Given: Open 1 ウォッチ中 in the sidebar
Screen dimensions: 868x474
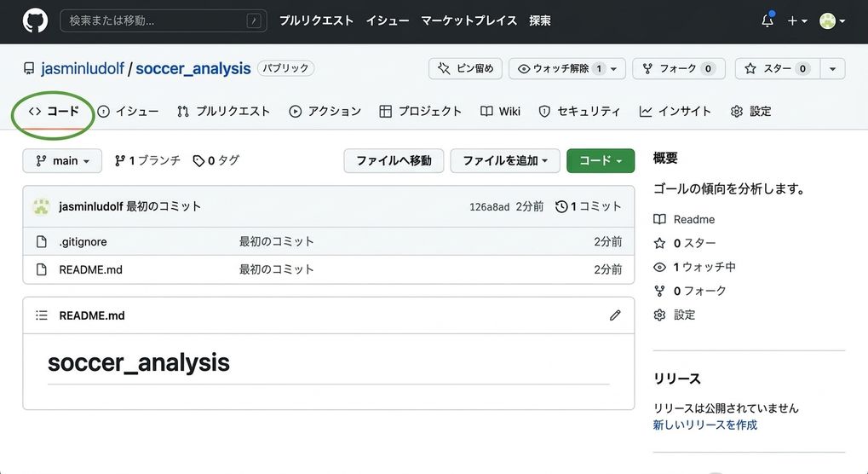Looking at the screenshot, I should 695,267.
